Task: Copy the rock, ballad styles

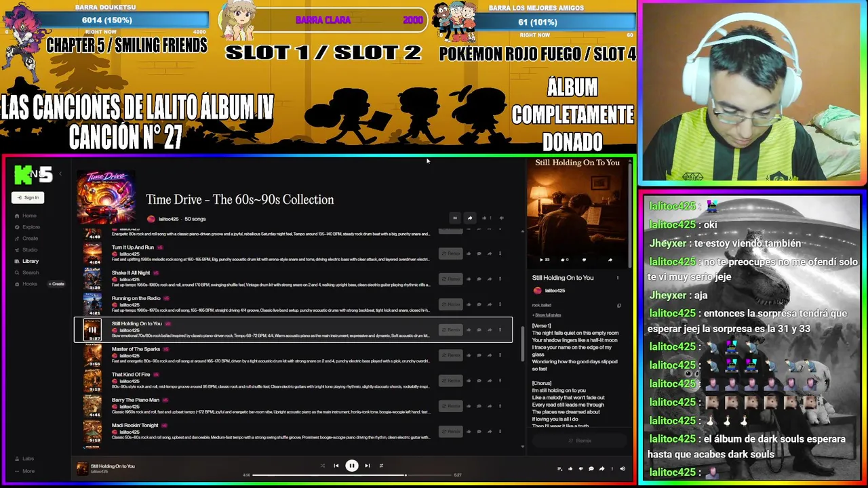Action: coord(618,306)
